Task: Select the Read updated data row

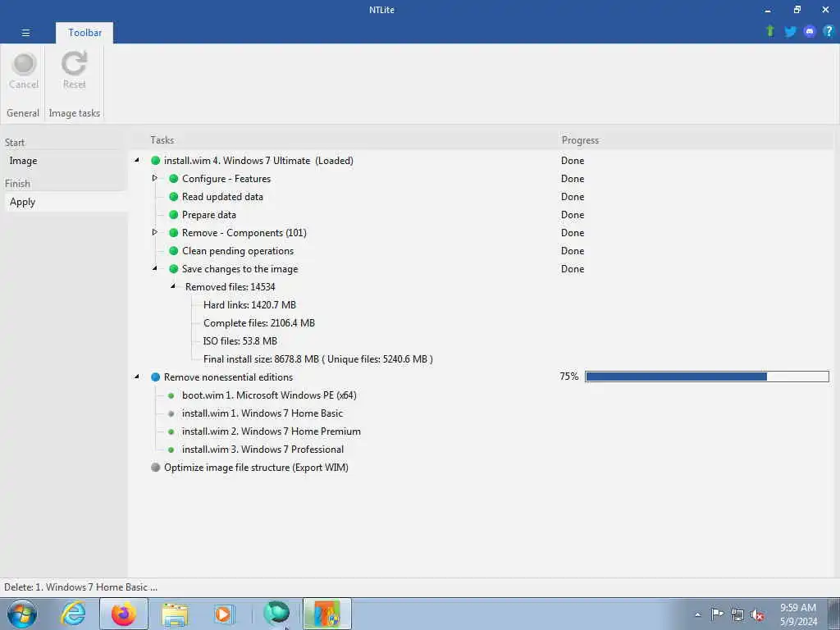Action: 222,197
